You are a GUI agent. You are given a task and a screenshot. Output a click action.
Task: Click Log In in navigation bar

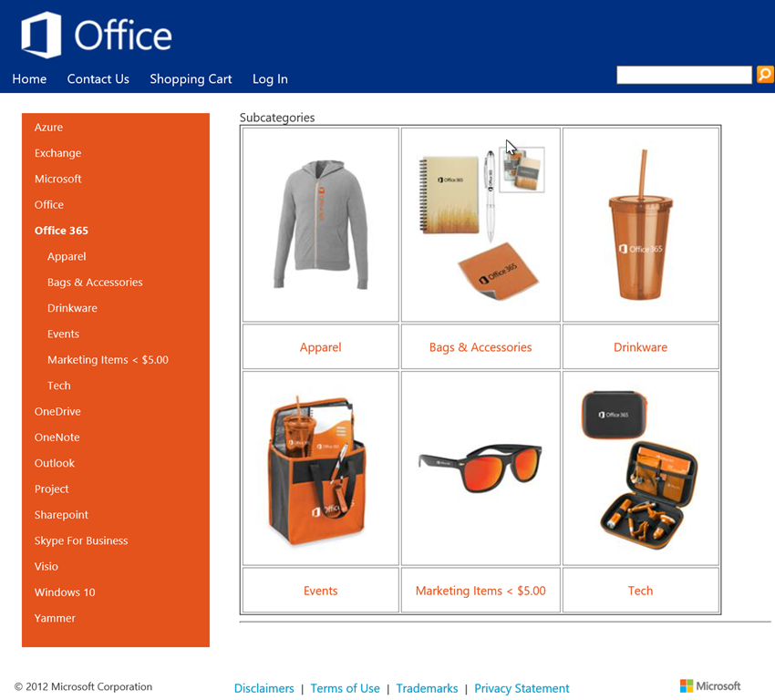(270, 79)
